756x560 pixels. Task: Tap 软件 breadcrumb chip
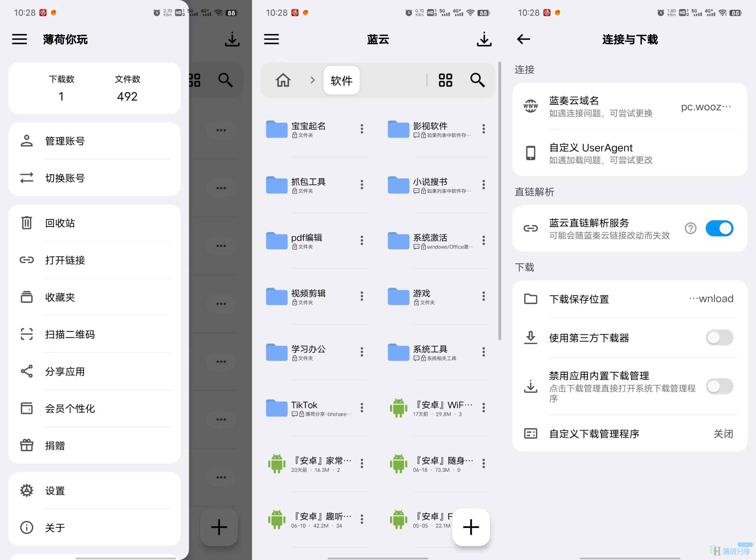(x=341, y=80)
